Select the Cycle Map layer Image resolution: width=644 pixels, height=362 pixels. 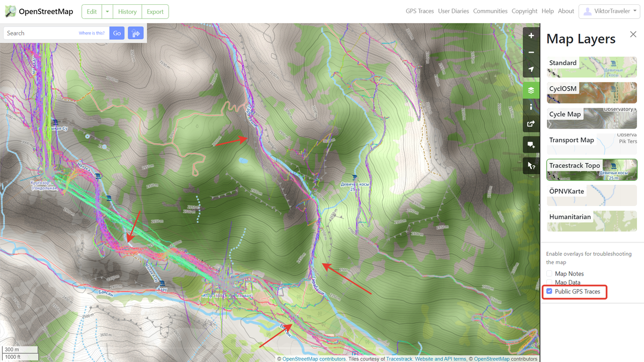(592, 119)
